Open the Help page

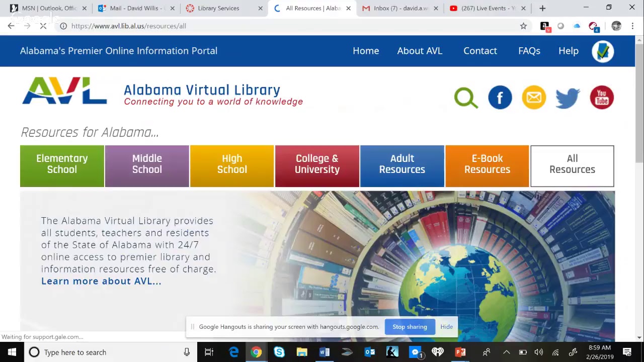(569, 51)
